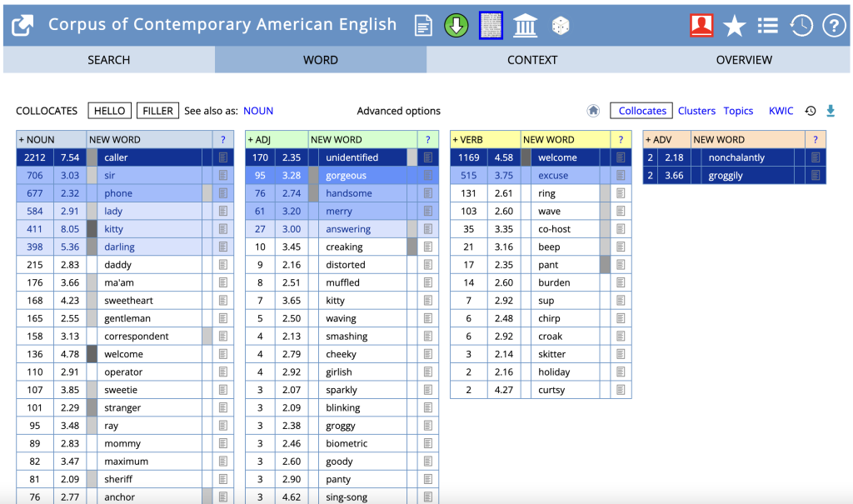Click the Advanced options text
853x504 pixels.
(398, 111)
